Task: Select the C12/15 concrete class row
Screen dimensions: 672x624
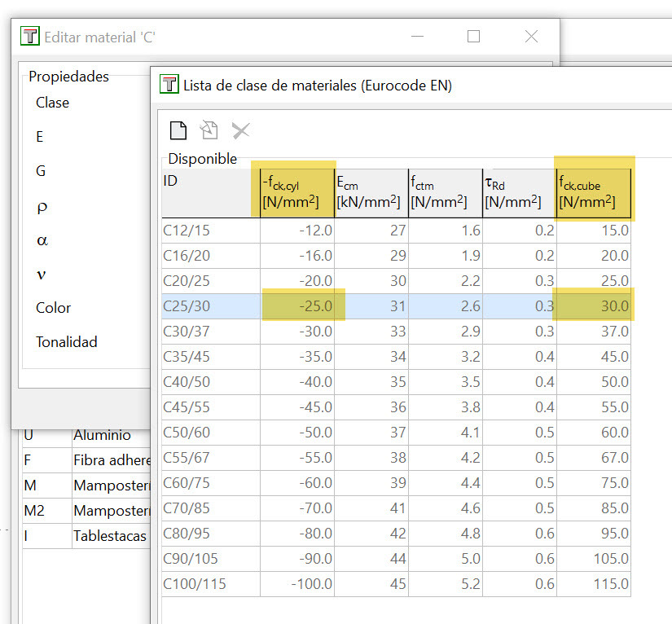Action: (x=396, y=231)
